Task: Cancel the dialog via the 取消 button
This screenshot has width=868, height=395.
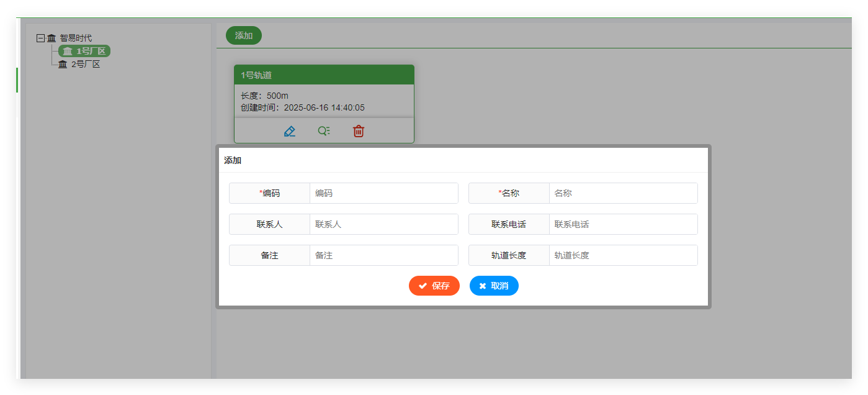Action: (494, 286)
